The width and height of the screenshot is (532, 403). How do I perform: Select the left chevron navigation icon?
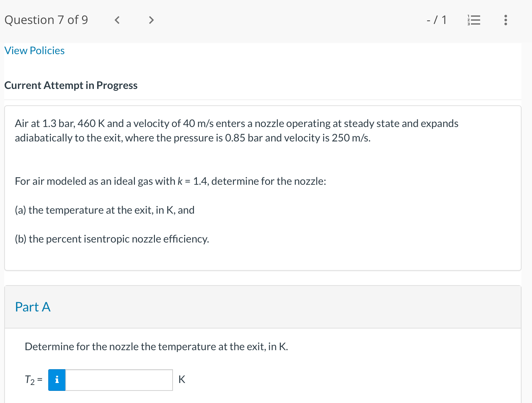point(117,20)
